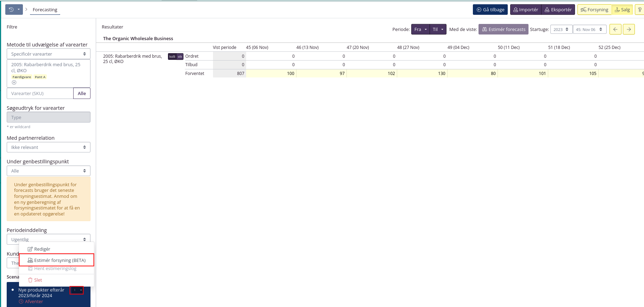
Task: Toggle the stk unit display
Action: coord(180,57)
